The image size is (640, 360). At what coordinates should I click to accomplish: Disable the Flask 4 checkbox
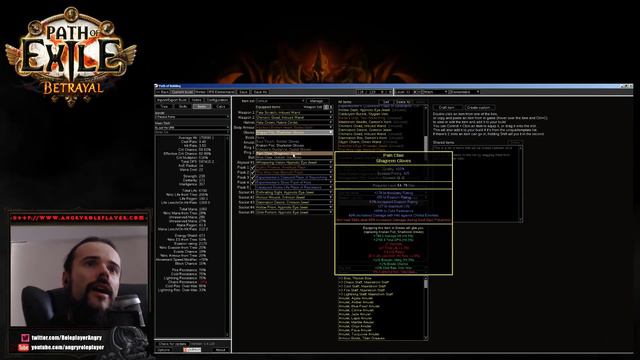click(253, 182)
